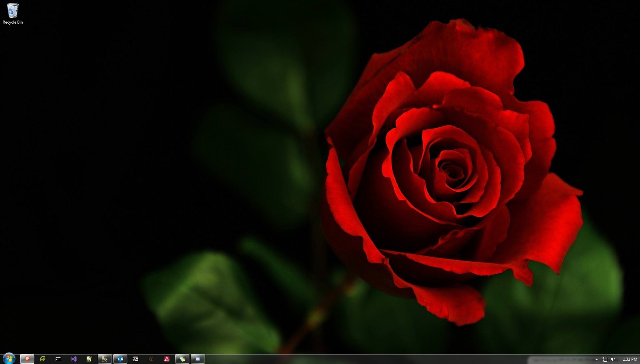Screen dimensions: 640x364
Task: Open Discord from the taskbar
Action: (x=198, y=359)
